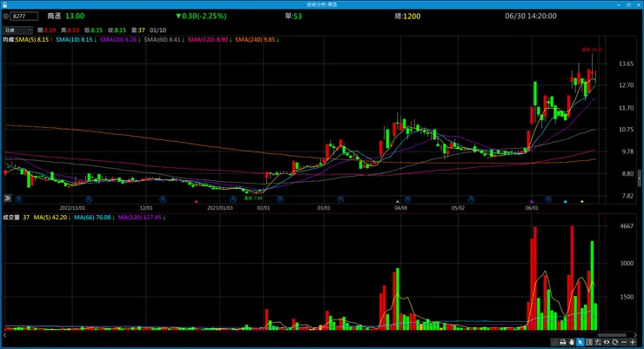Screen dimensions: 644x349
Task: Click the monthly circle marker right of 06/01
Action: [548, 199]
